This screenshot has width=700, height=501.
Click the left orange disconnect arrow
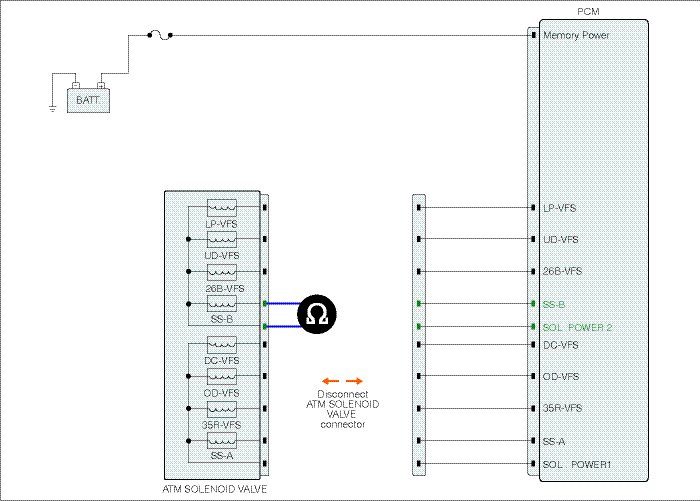click(x=330, y=381)
